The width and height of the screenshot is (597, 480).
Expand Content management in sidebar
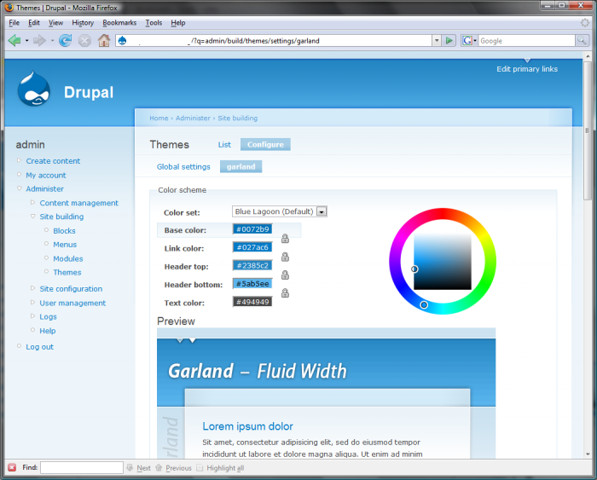(33, 203)
